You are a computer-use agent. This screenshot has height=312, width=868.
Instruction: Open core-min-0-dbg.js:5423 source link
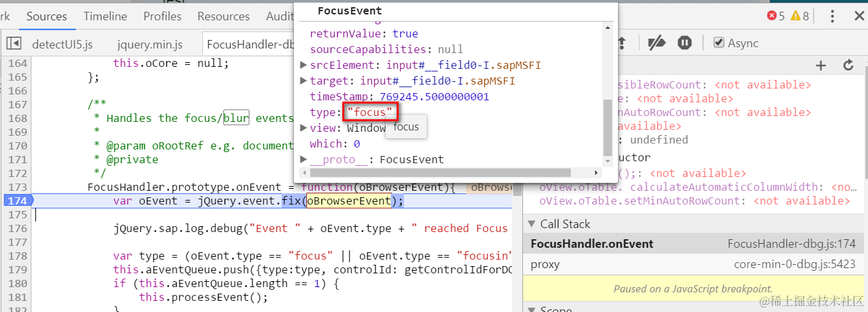pyautogui.click(x=795, y=264)
